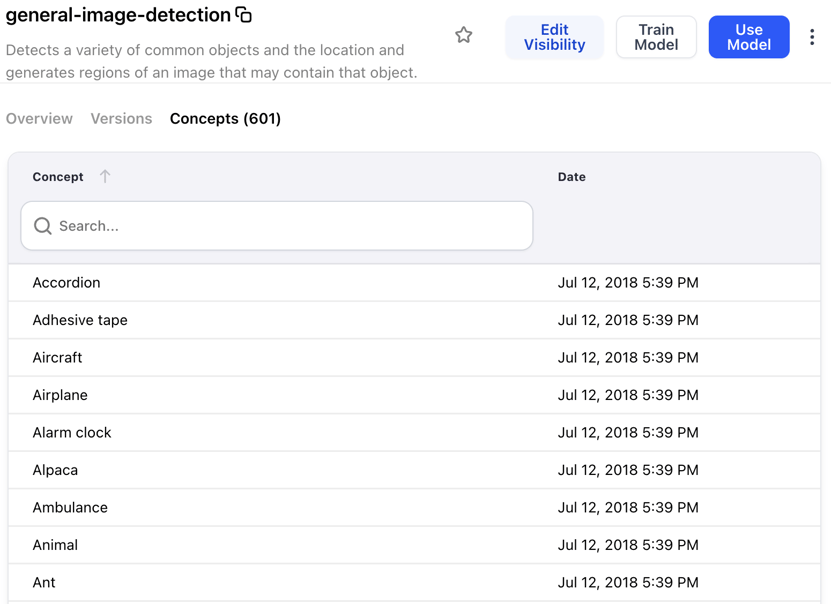Click the Concept column header label

[58, 177]
